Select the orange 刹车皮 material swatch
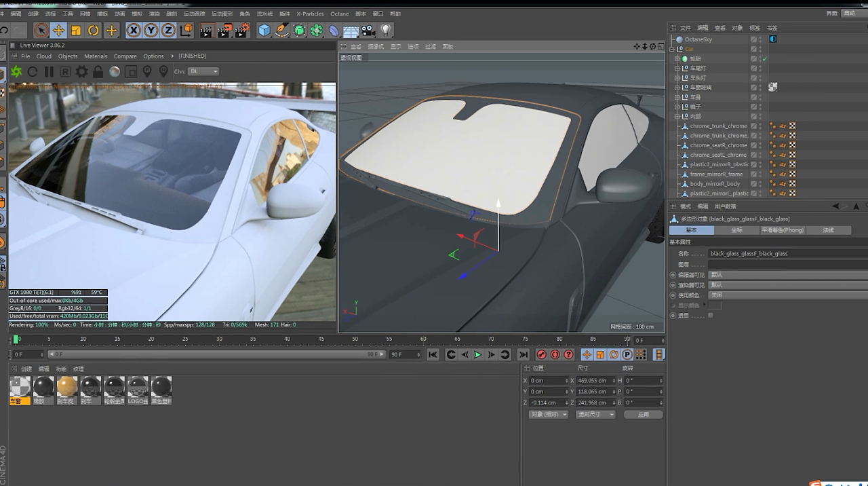The image size is (868, 486). pyautogui.click(x=66, y=387)
